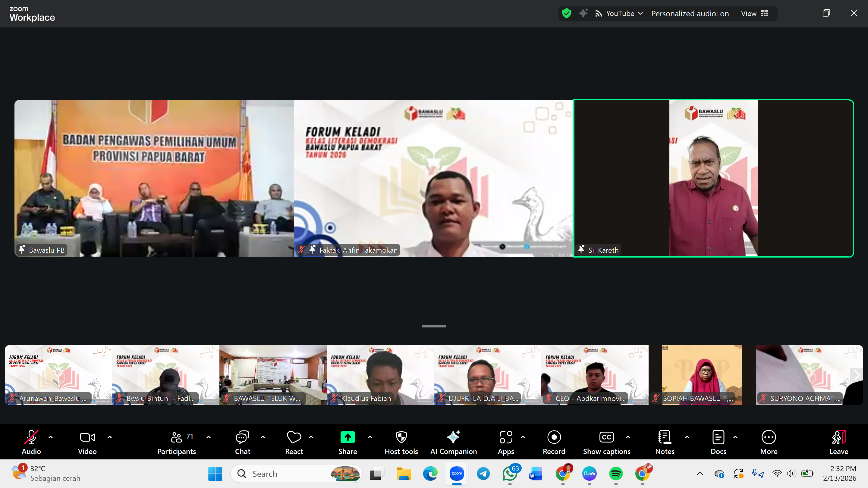Open the View layout menu
The width and height of the screenshot is (868, 488).
[754, 14]
